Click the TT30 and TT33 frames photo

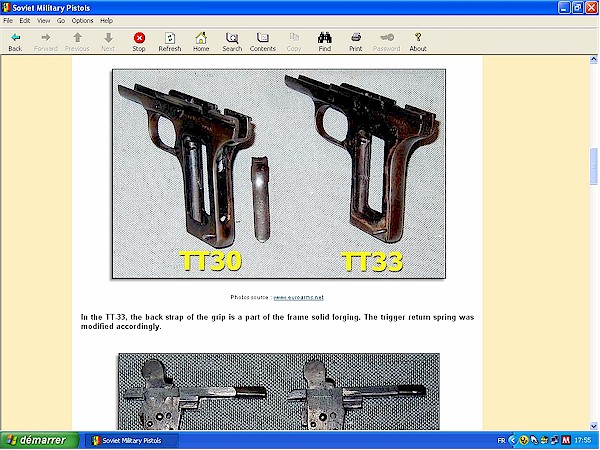279,174
